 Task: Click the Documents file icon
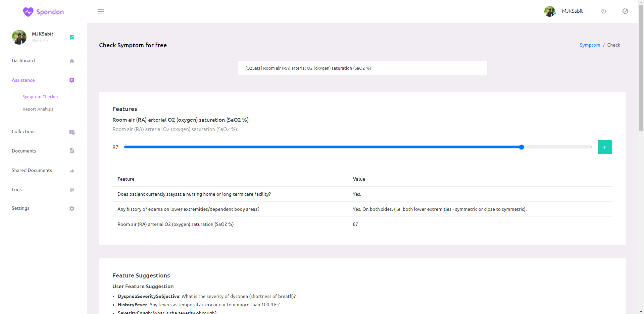point(72,151)
